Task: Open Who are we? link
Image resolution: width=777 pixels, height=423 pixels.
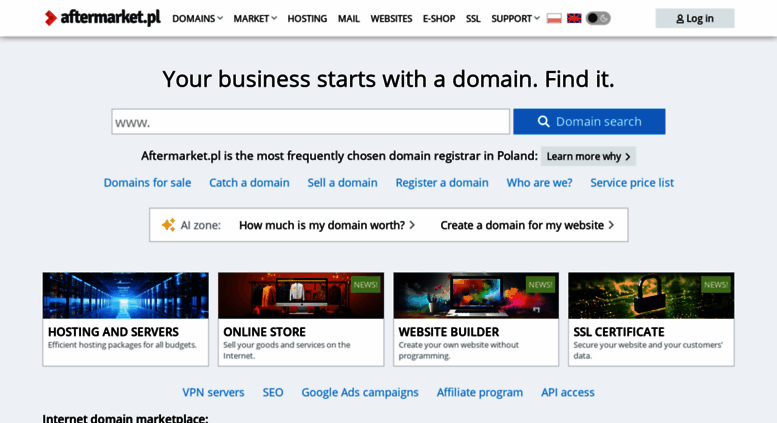Action: coord(539,183)
